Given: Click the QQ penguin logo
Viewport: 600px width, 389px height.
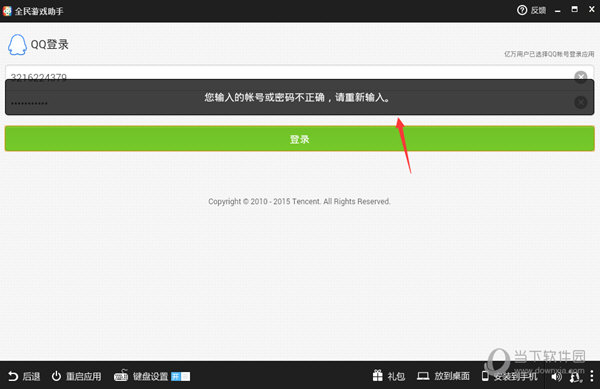Looking at the screenshot, I should pos(17,45).
